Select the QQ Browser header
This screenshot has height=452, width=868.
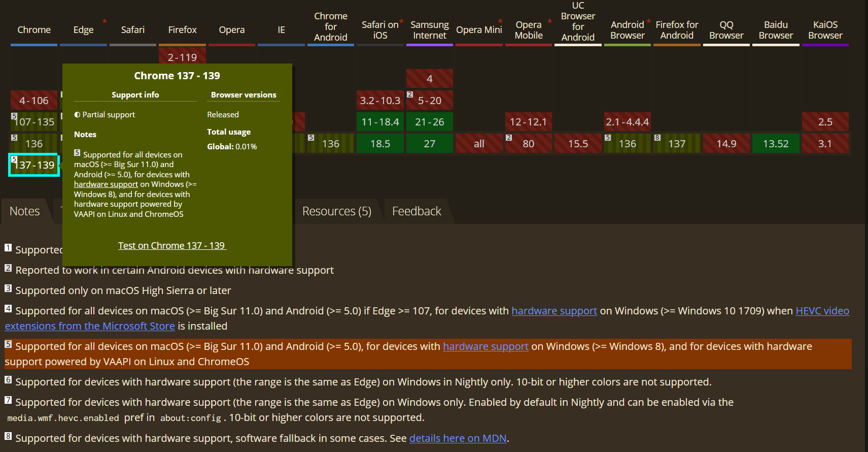(x=726, y=30)
